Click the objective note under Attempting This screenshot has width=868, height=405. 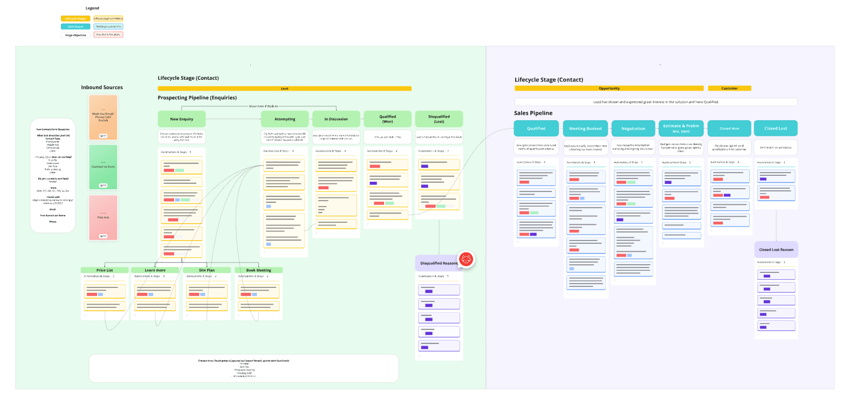tap(285, 137)
